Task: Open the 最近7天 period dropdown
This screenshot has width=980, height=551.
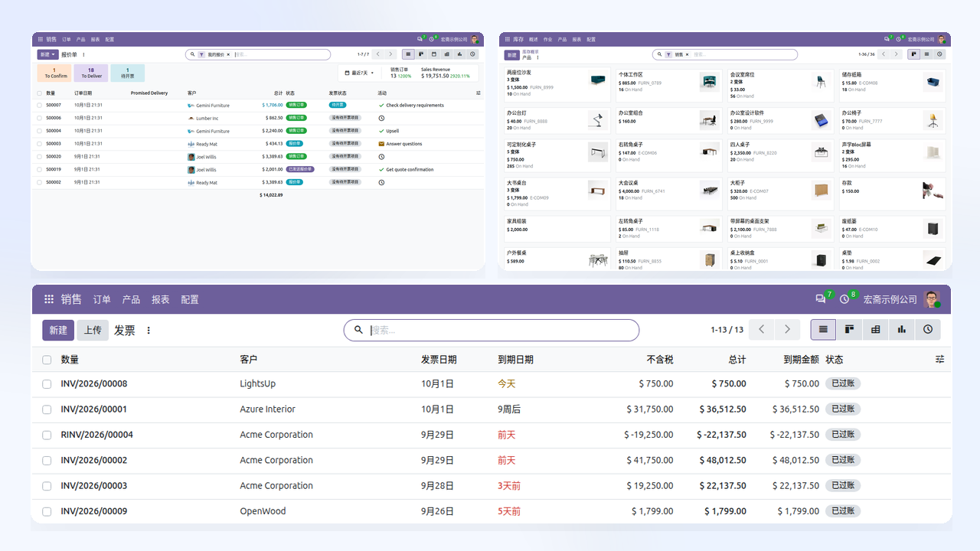Action: 359,73
